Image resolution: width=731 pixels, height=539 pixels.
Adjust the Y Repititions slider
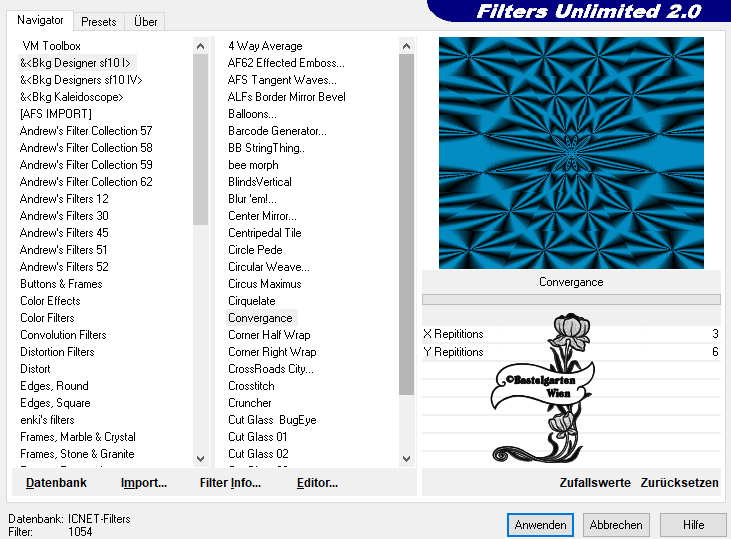pos(571,352)
